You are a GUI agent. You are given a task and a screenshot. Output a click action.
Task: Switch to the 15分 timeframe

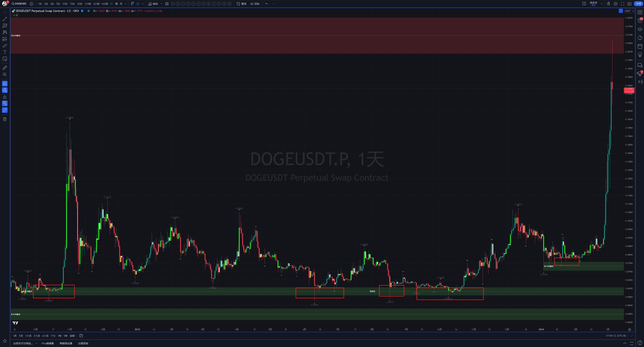tap(72, 4)
